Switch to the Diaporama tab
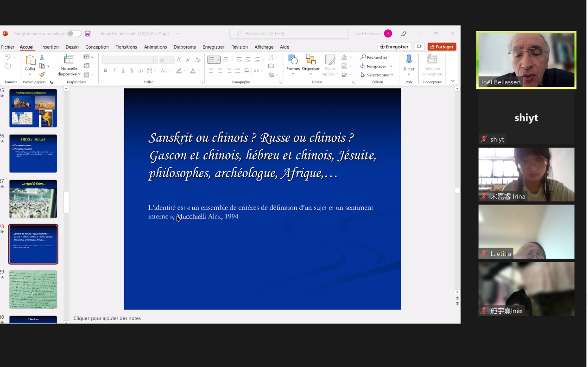 click(184, 47)
